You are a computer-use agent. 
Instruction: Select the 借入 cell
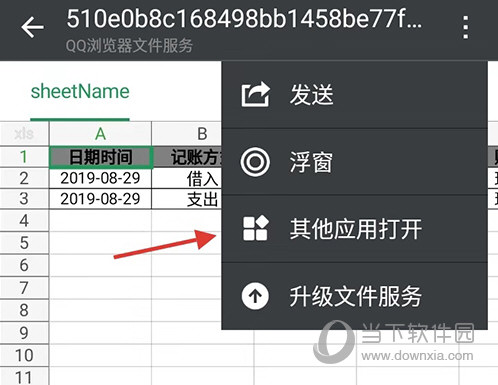(187, 178)
